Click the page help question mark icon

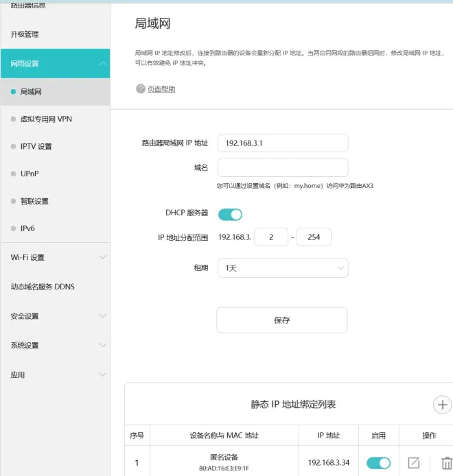click(141, 88)
